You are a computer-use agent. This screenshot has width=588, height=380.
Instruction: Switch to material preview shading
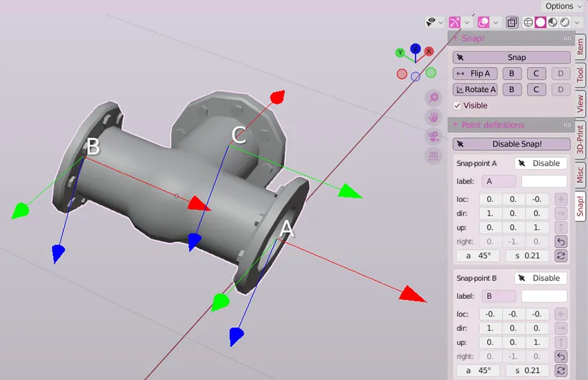point(552,23)
